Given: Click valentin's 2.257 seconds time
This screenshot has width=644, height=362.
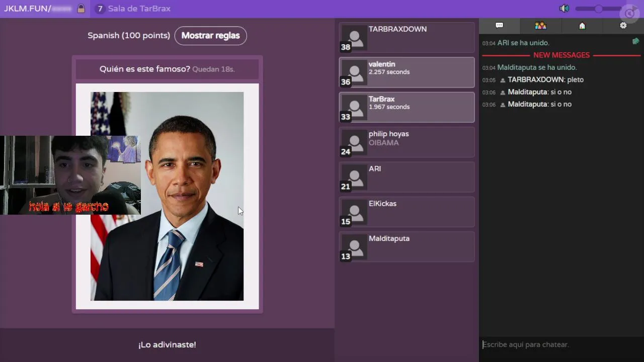Looking at the screenshot, I should tap(389, 72).
